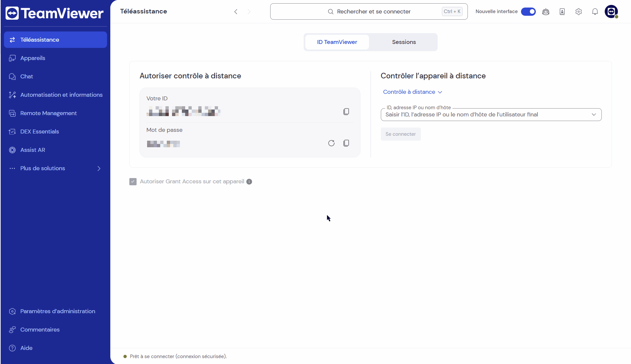Open the AI assistant robot icon
Viewport: 631px width, 364px height.
click(546, 11)
